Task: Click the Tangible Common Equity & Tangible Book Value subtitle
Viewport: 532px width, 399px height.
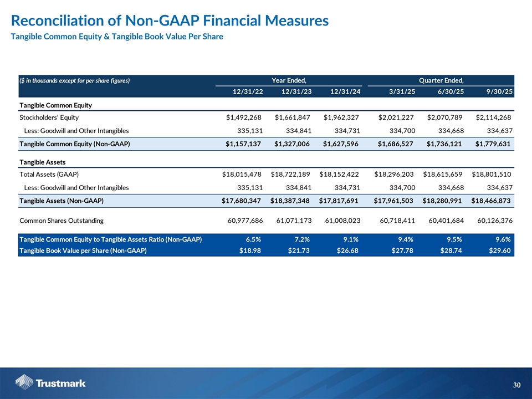Action: tap(116, 37)
